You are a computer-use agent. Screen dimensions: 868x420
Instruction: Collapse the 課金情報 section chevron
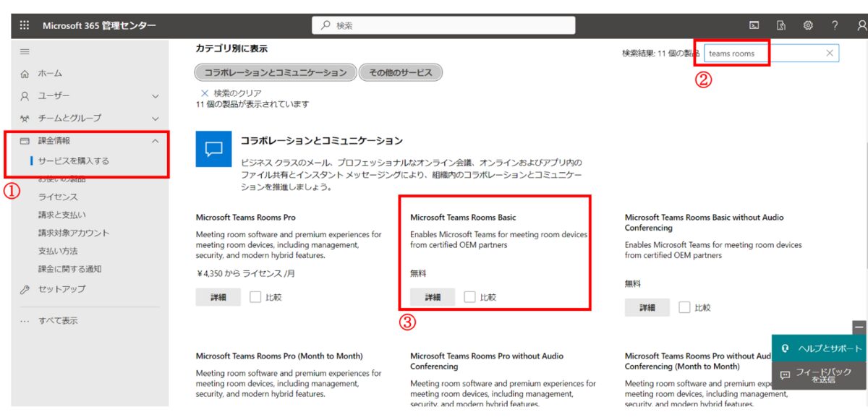pyautogui.click(x=155, y=141)
